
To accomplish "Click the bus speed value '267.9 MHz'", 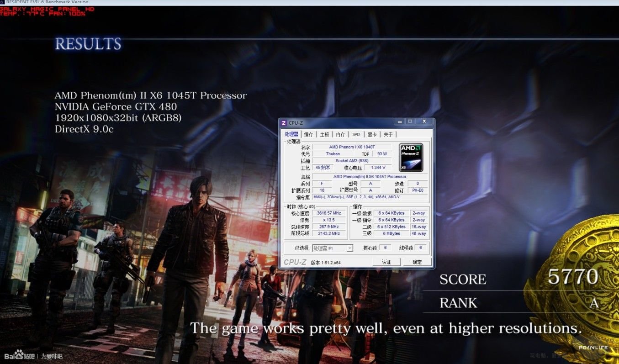I will [329, 227].
